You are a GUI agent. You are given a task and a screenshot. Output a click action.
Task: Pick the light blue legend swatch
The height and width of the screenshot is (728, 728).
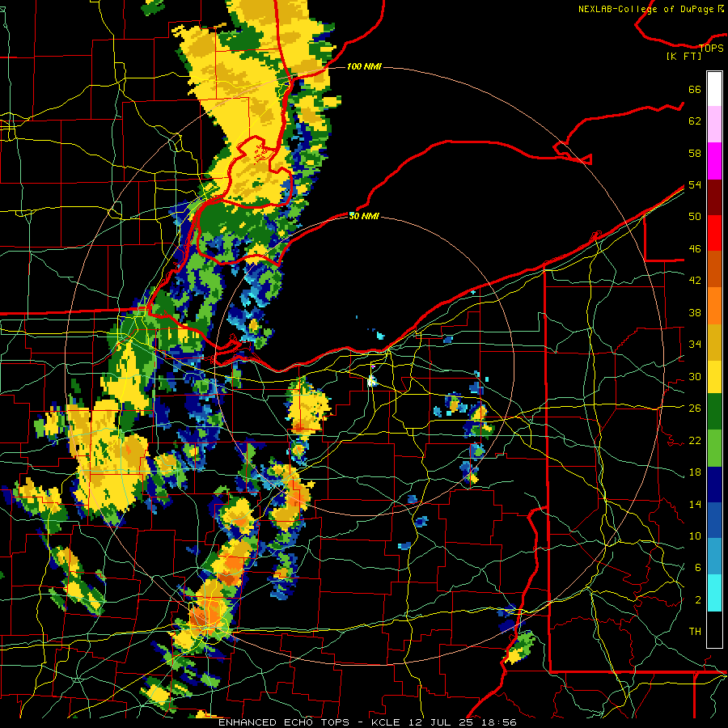point(714,557)
